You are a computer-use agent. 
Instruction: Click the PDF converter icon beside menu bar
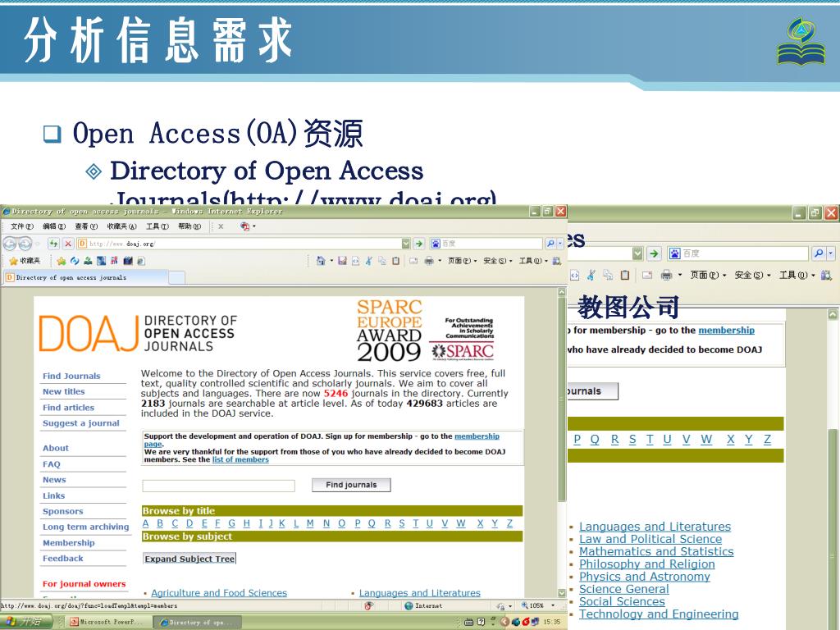click(244, 226)
